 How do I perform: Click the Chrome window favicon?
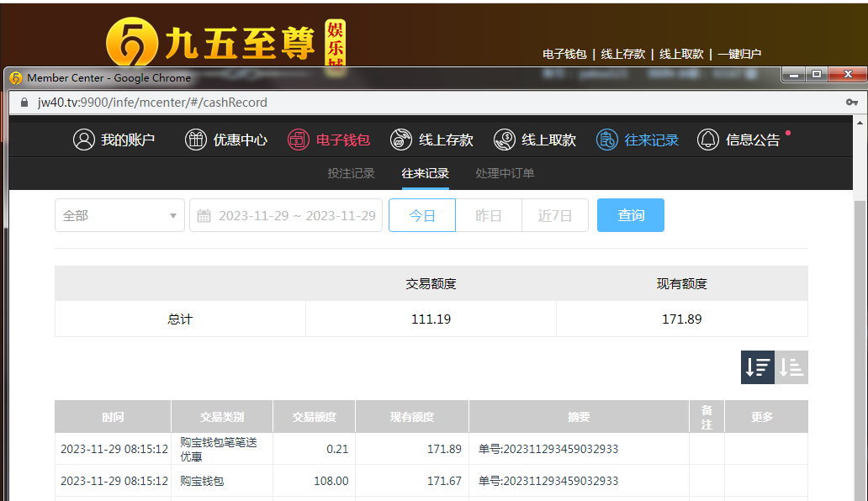[16, 78]
